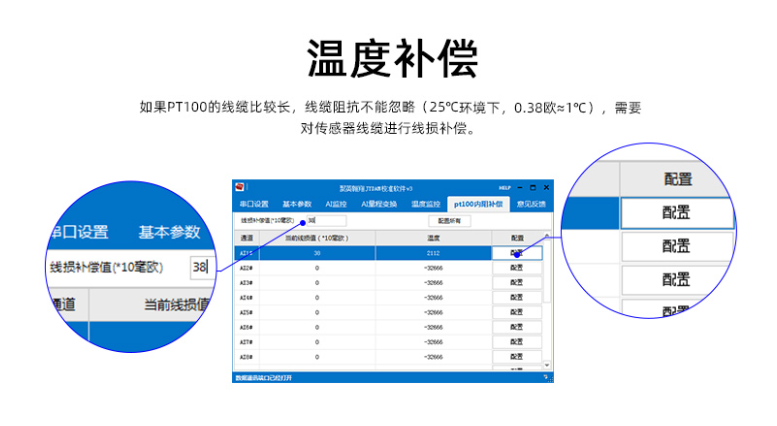Click 配置 button for AI5# row
Image resolution: width=777 pixels, height=426 pixels.
pos(517,312)
